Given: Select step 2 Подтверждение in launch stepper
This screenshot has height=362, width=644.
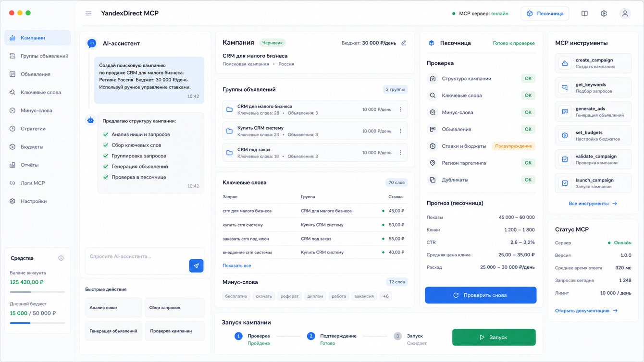Looking at the screenshot, I should click(x=331, y=339).
